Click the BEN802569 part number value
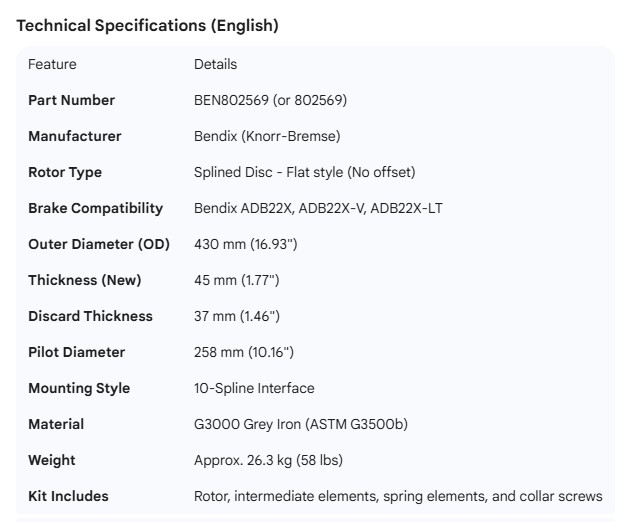 click(x=270, y=100)
